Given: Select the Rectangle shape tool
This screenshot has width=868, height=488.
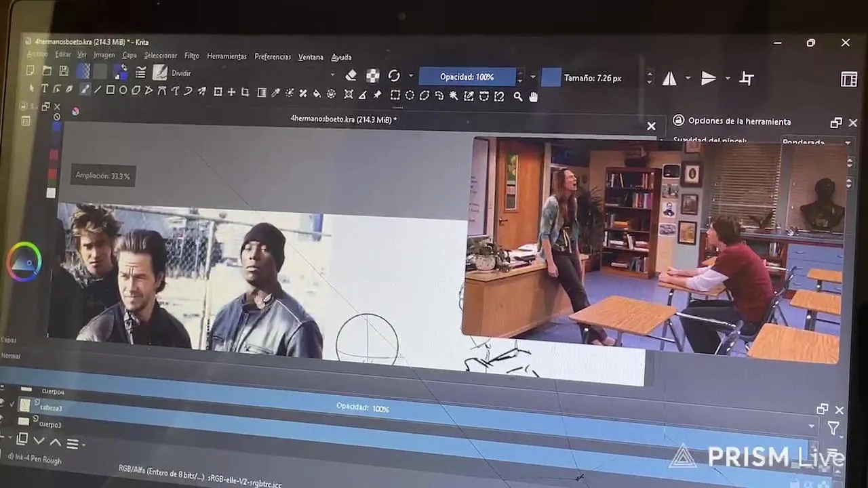Looking at the screenshot, I should pyautogui.click(x=110, y=89).
